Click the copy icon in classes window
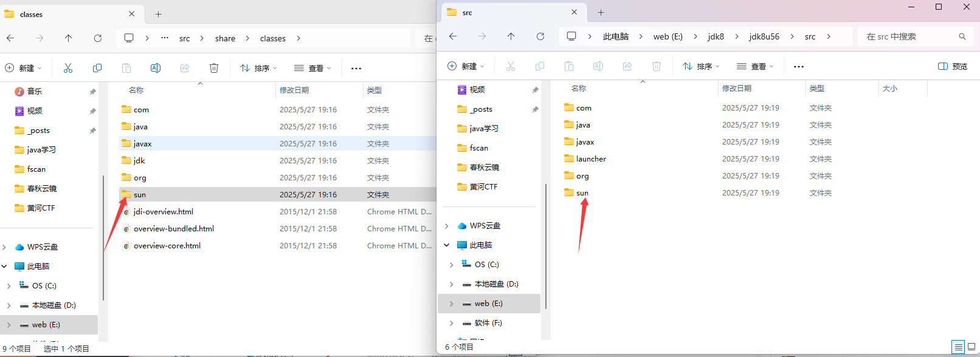Screen dimensions: 980x357 (97, 68)
